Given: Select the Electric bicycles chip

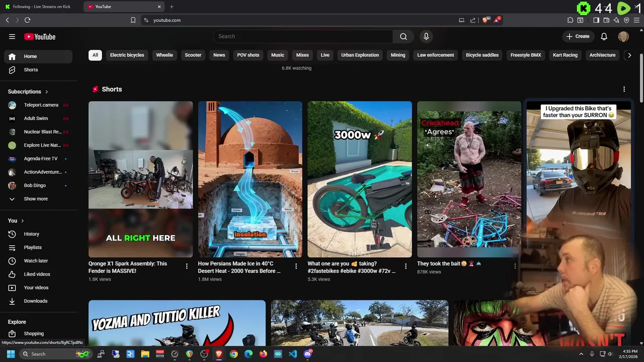Looking at the screenshot, I should (127, 55).
